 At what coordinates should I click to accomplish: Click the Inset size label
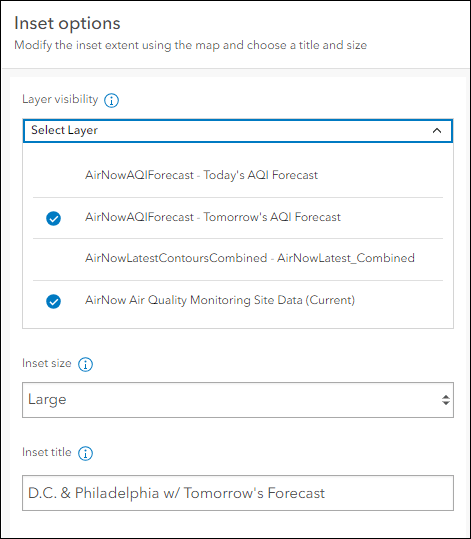[x=47, y=363]
